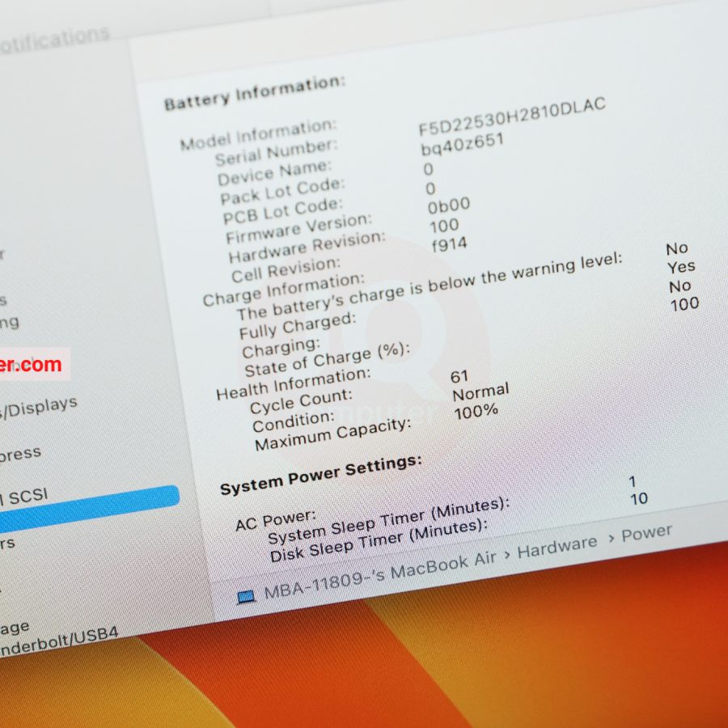
Task: Click the "Cell Revision:" label
Action: (286, 269)
